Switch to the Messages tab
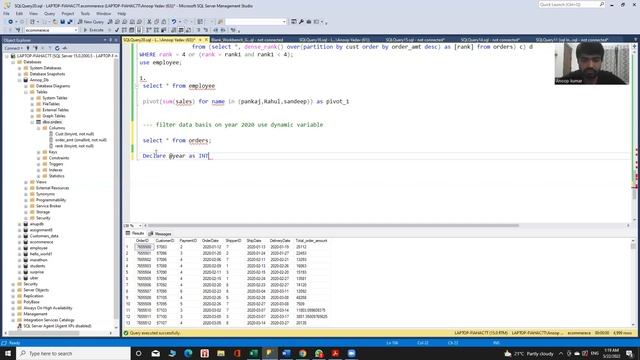This screenshot has width=640, height=360. [x=160, y=233]
